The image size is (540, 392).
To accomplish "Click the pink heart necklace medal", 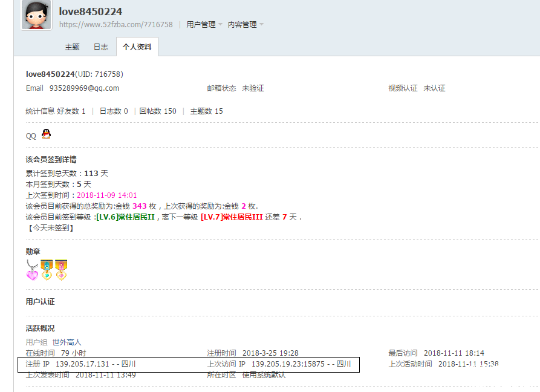I will point(32,270).
